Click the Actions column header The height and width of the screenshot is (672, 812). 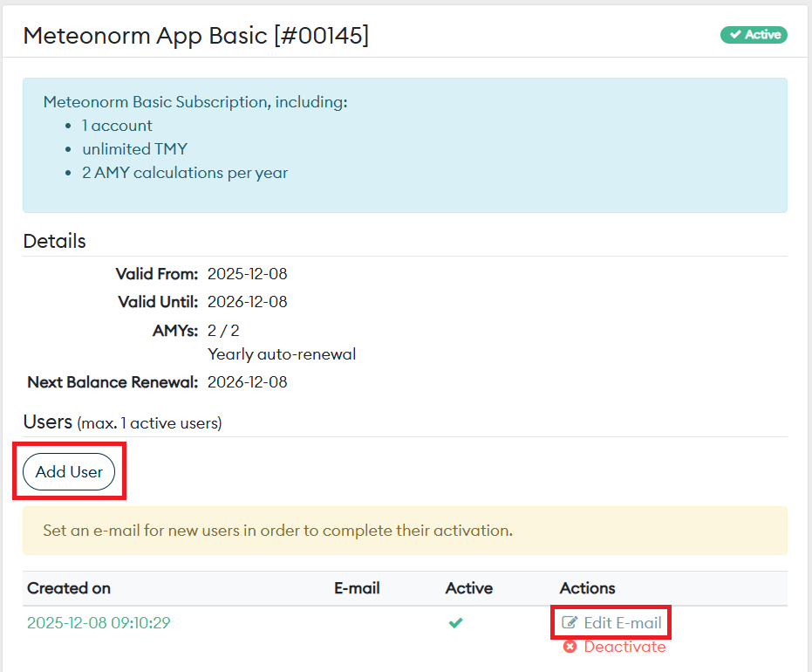[587, 588]
